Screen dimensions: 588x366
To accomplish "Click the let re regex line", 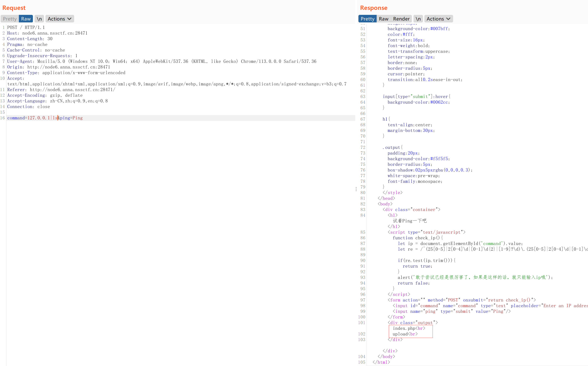I will (x=493, y=249).
